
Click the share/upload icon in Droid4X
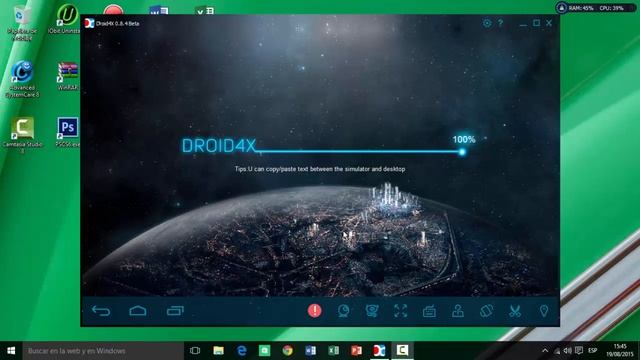[458, 311]
